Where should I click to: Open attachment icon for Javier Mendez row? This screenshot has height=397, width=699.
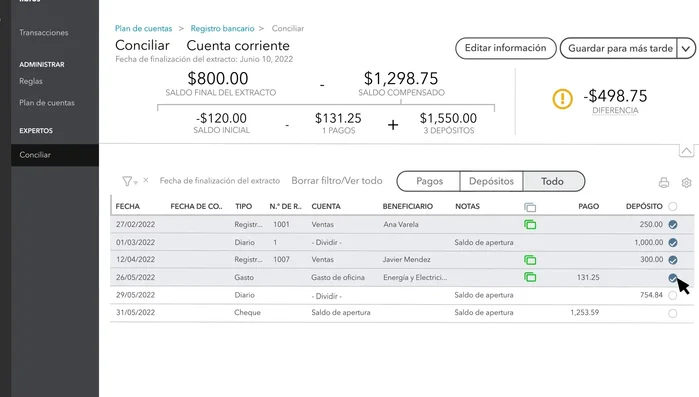click(530, 260)
